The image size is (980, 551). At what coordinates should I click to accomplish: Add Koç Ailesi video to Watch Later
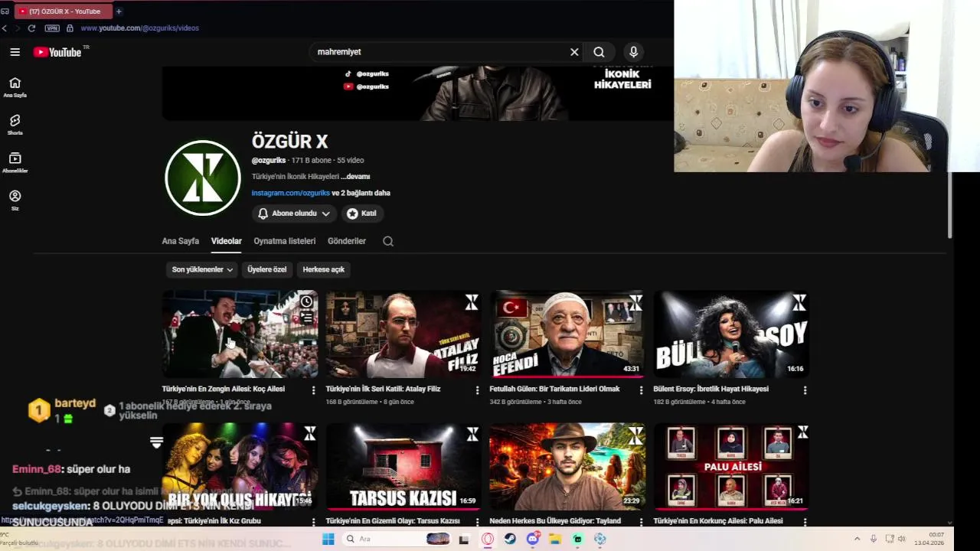[306, 302]
